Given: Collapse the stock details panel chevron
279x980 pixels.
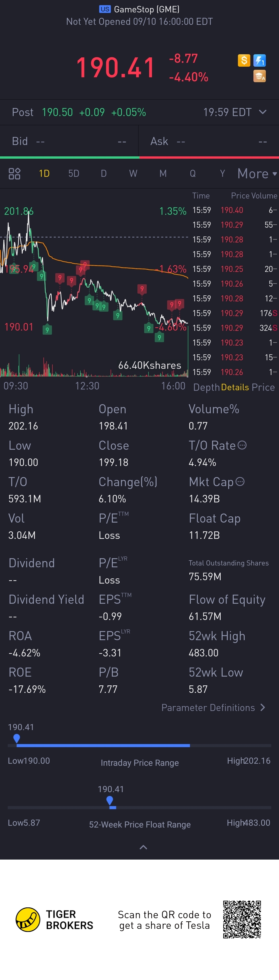Looking at the screenshot, I should 143,847.
